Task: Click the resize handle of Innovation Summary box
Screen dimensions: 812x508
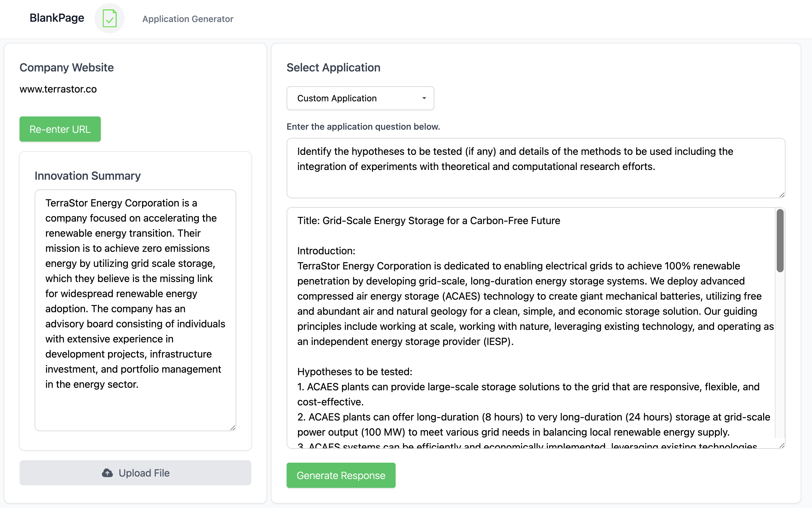Action: click(x=233, y=428)
